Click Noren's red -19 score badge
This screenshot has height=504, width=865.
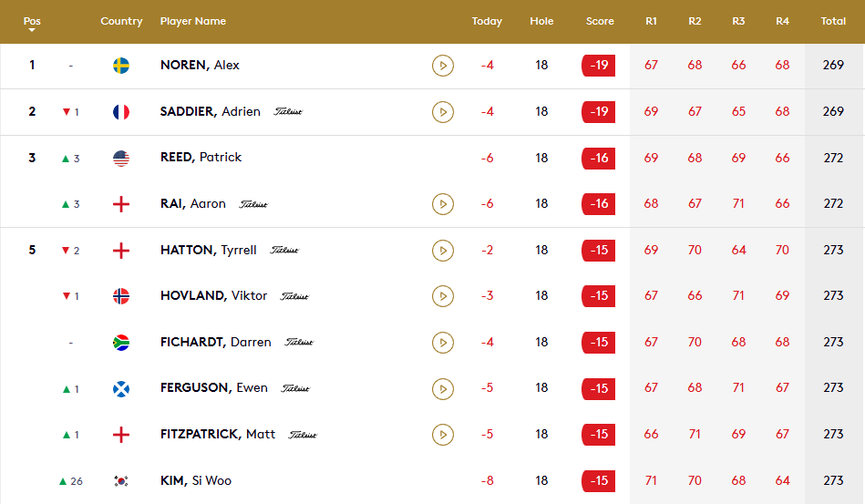(x=599, y=66)
